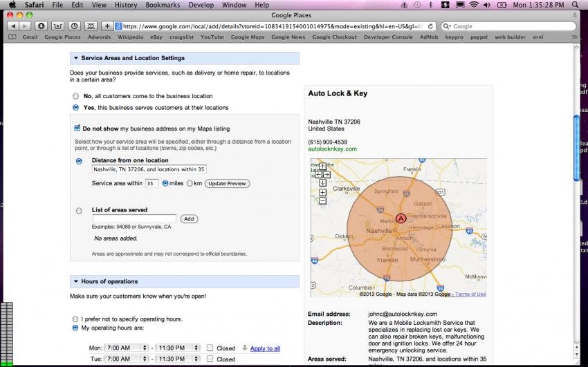Pan the map left arrow
Image resolution: width=588 pixels, height=367 pixels.
(x=318, y=174)
